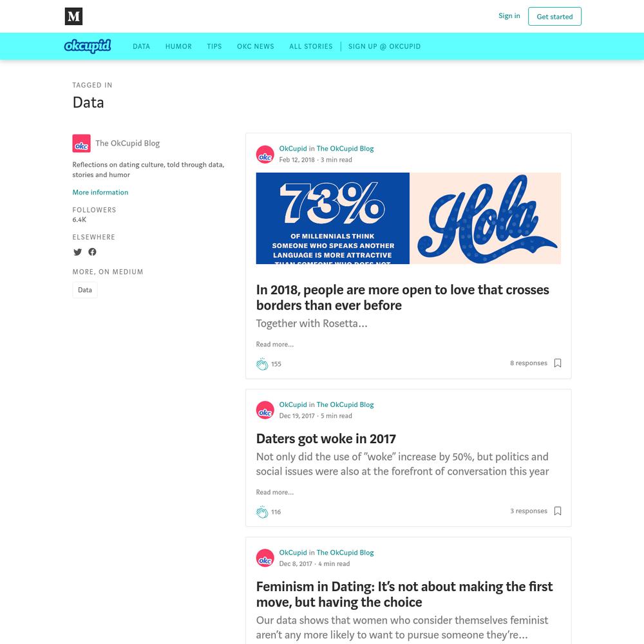Click the OkCupid Blog square avatar
644x644 pixels.
(x=81, y=144)
